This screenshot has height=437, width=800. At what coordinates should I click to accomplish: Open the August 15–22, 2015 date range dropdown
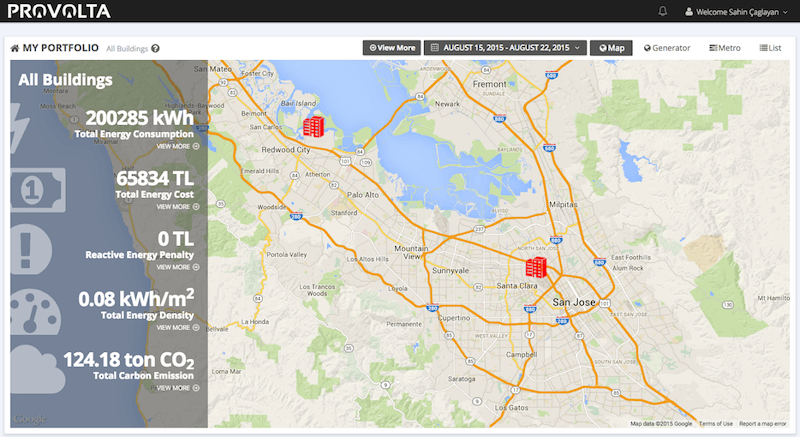(x=505, y=47)
